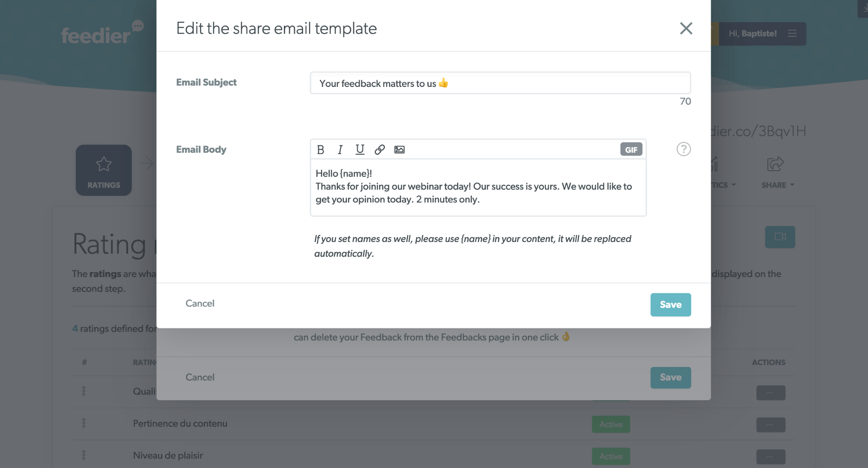Image resolution: width=868 pixels, height=468 pixels.
Task: Cancel editing the email template
Action: point(200,303)
